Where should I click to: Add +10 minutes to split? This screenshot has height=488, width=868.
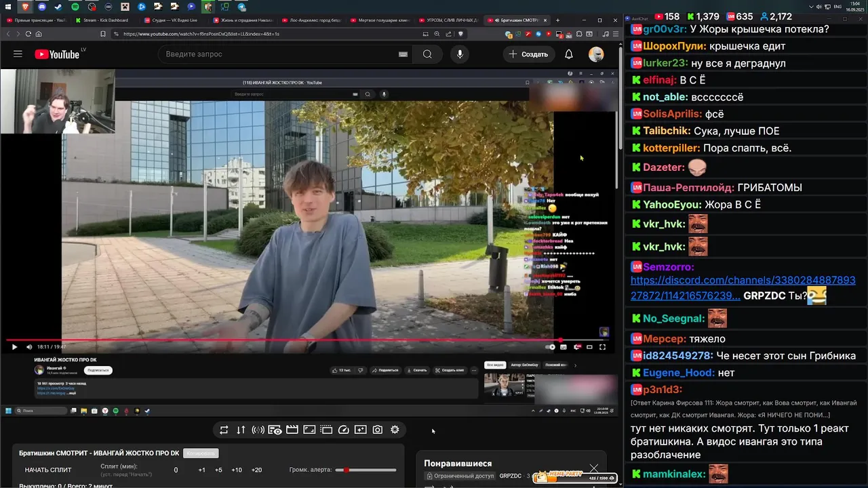click(237, 470)
